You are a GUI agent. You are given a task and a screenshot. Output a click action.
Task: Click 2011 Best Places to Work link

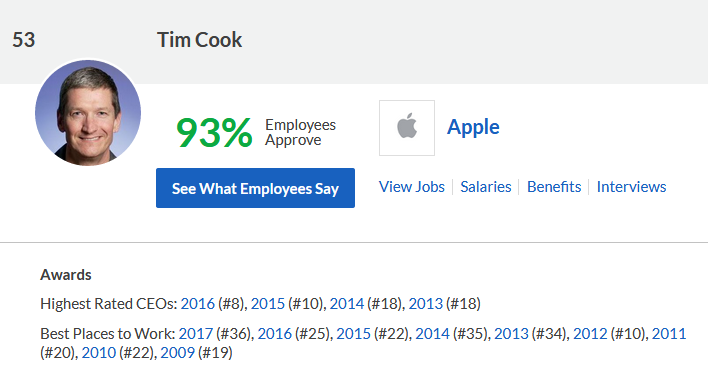668,334
